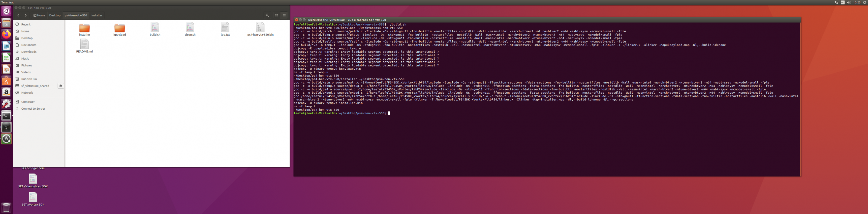Open the Amazon launcher icon

(6, 92)
